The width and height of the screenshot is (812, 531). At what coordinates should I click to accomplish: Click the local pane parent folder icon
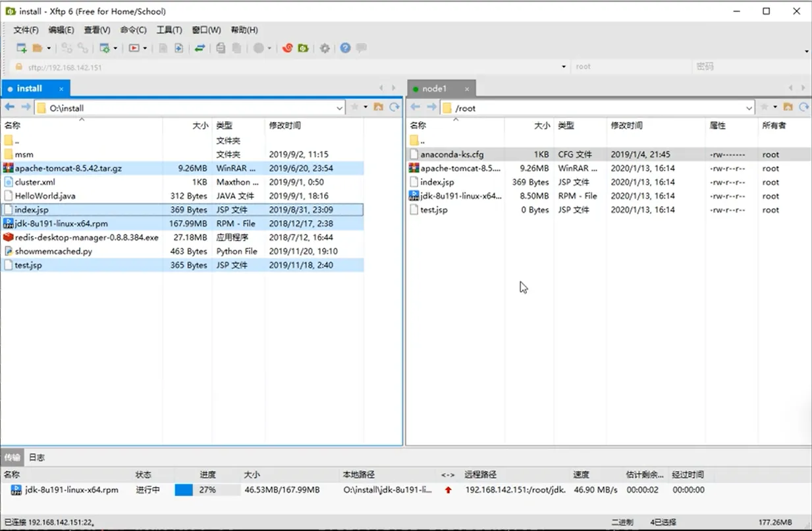coord(379,107)
